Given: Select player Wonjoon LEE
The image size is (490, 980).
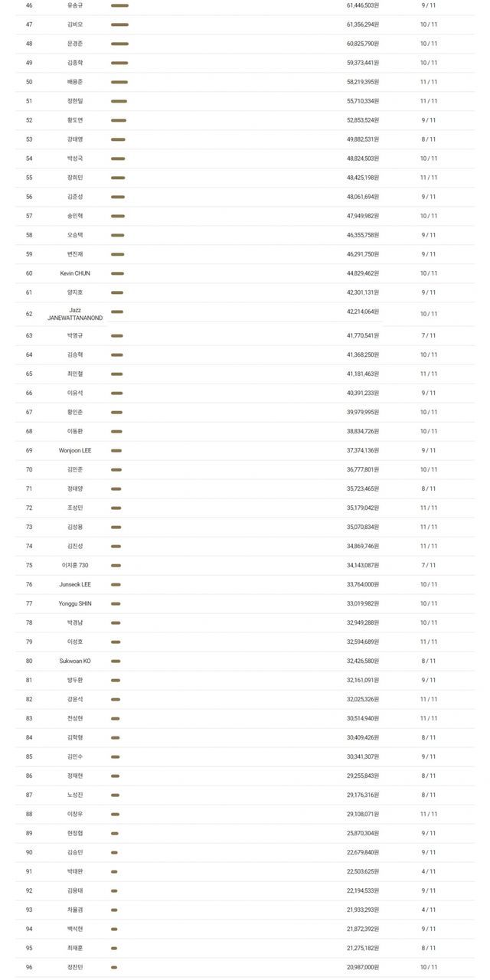Looking at the screenshot, I should (75, 450).
